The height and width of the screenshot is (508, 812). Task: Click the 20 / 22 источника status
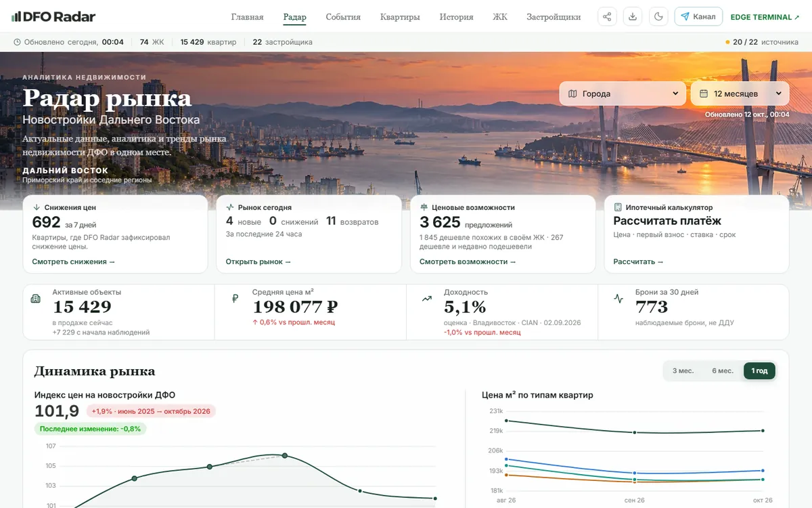(762, 42)
